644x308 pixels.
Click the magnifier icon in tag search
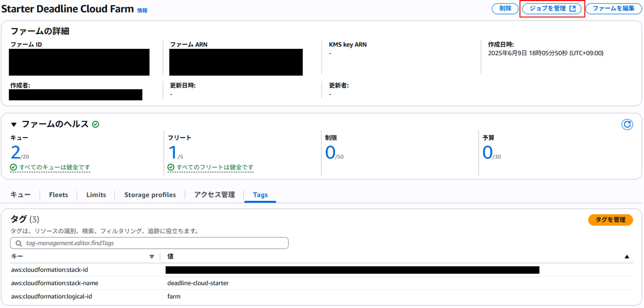(19, 243)
